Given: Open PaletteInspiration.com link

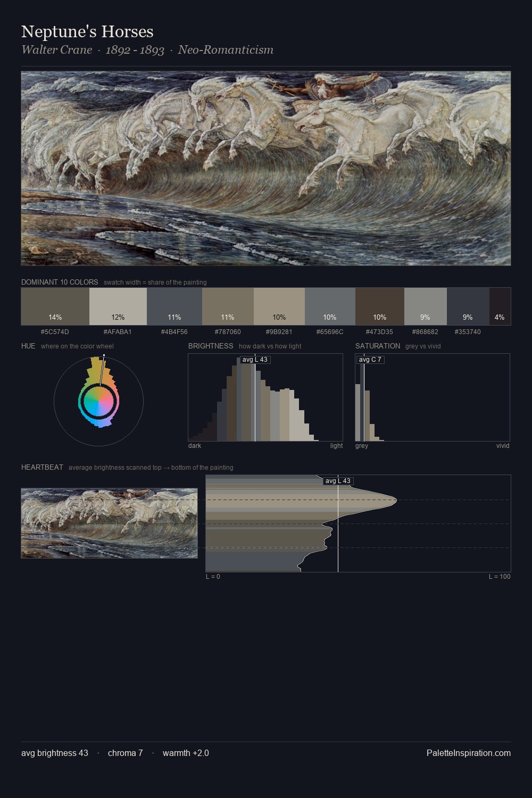Looking at the screenshot, I should tap(469, 753).
